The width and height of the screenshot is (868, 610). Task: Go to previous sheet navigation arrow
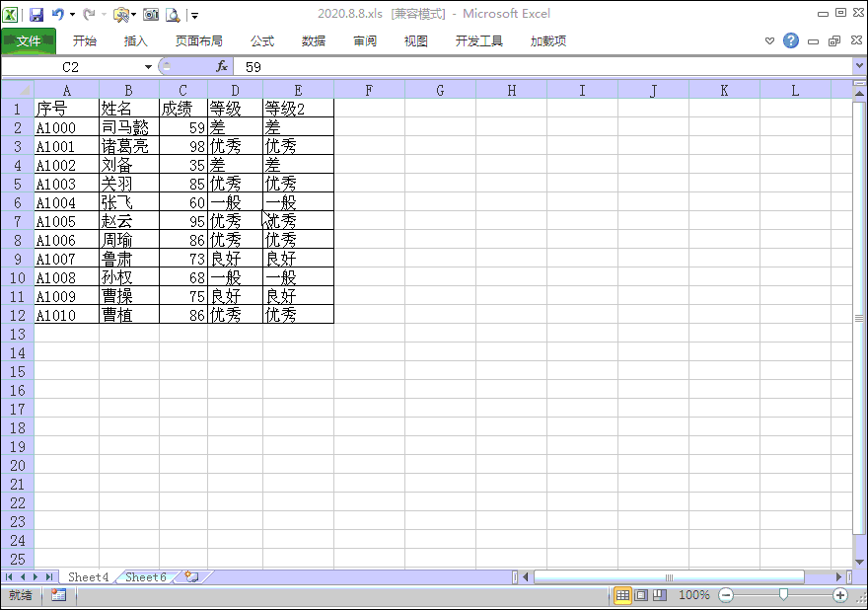click(x=23, y=576)
